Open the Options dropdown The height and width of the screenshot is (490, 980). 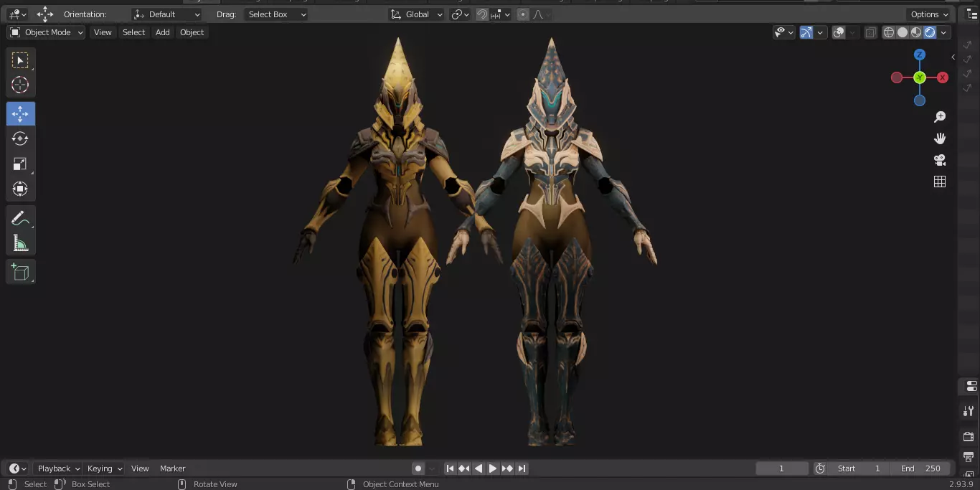tap(930, 14)
